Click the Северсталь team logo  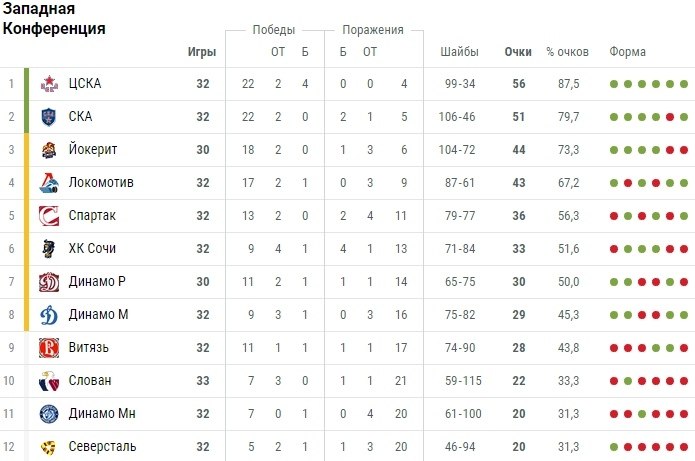point(49,447)
